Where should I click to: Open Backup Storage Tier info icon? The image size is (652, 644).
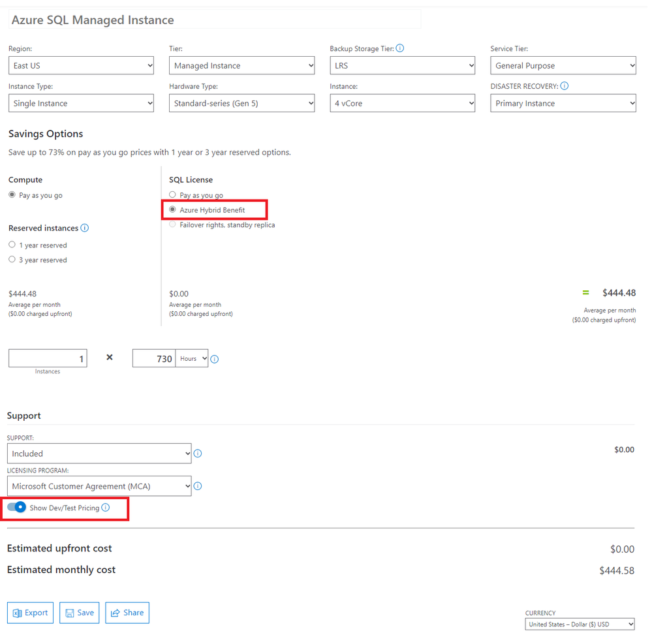click(399, 48)
